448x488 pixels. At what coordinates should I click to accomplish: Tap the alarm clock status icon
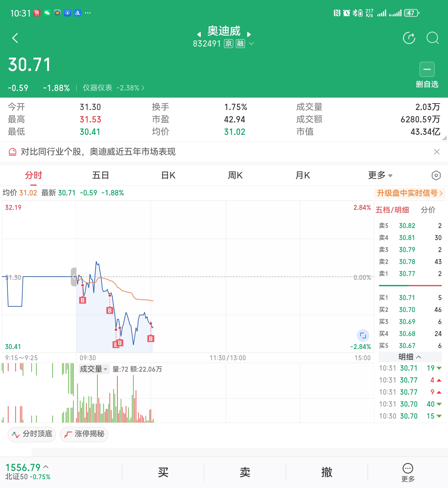(x=347, y=13)
